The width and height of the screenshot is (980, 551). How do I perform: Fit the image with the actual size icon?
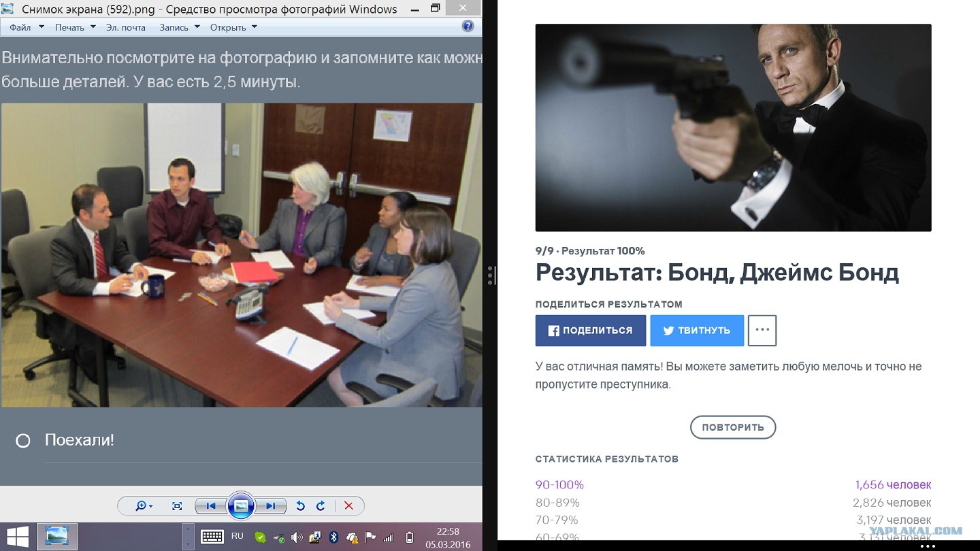point(177,506)
